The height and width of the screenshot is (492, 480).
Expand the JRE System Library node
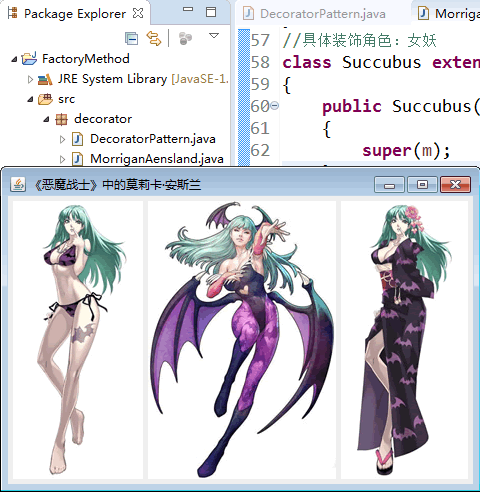click(30, 80)
